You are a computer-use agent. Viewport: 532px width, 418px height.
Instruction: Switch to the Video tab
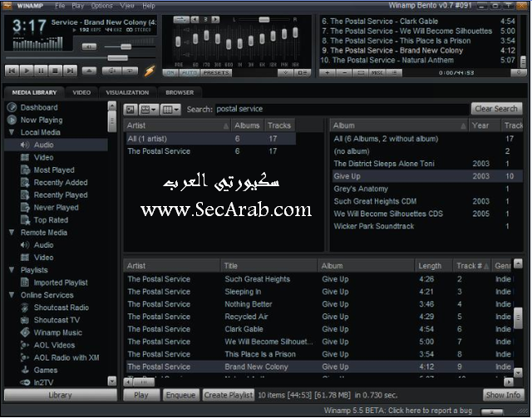(x=81, y=92)
